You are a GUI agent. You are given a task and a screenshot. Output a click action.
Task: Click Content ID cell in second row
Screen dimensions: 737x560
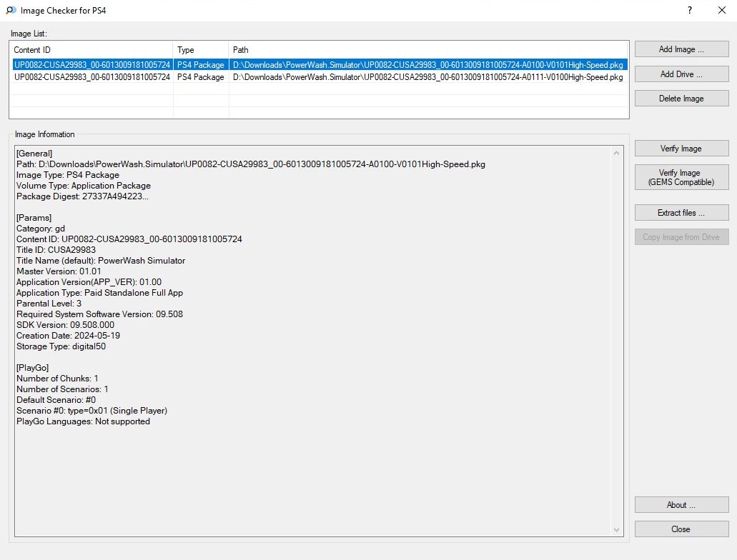(92, 77)
